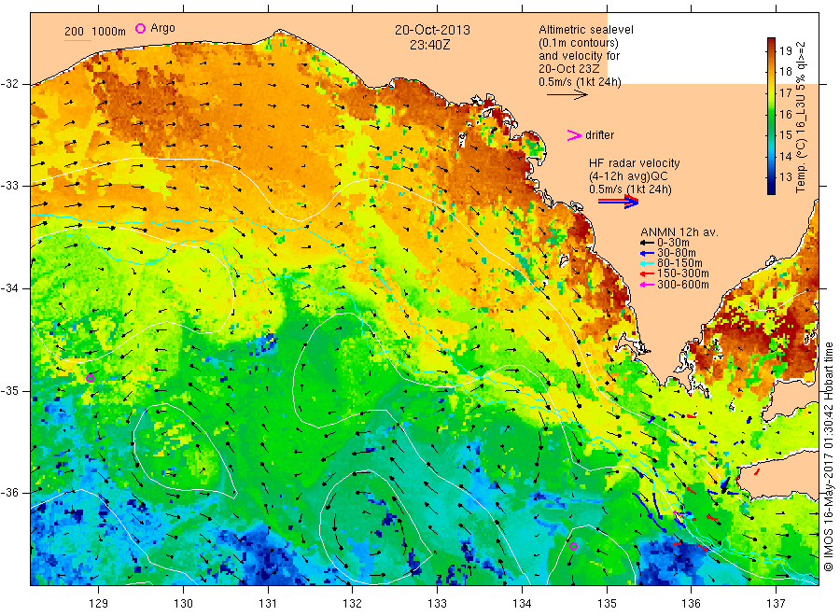This screenshot has height=616, width=840.
Task: Click the 'drifter' legend label
Action: (600, 135)
